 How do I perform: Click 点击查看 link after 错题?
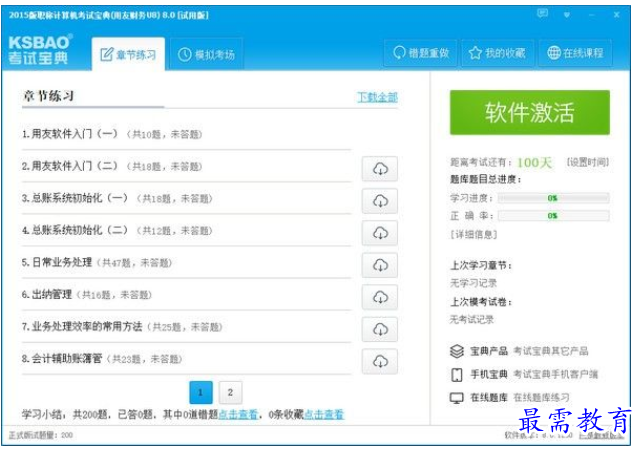coord(238,414)
